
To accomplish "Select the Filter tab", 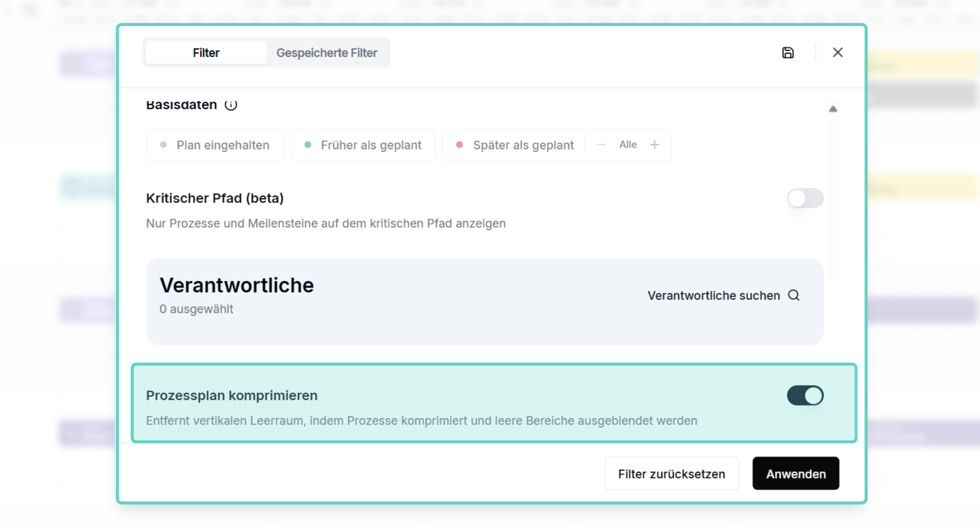I will coord(206,53).
